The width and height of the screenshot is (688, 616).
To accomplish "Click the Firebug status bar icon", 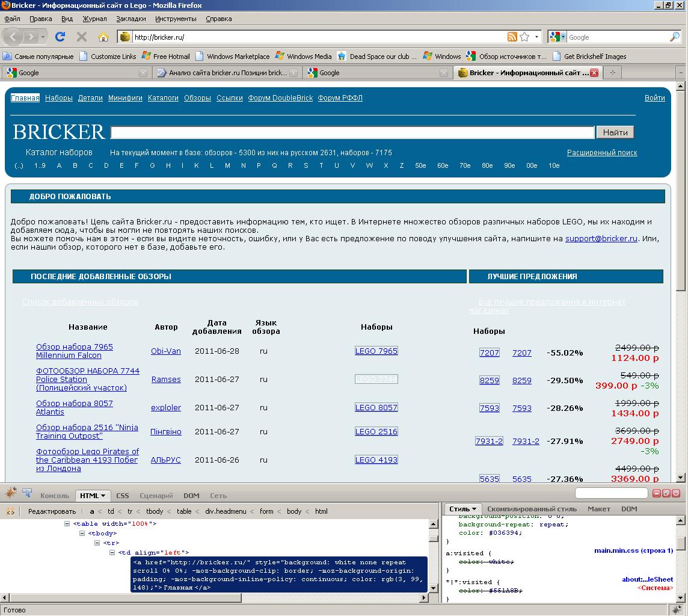I will [677, 610].
